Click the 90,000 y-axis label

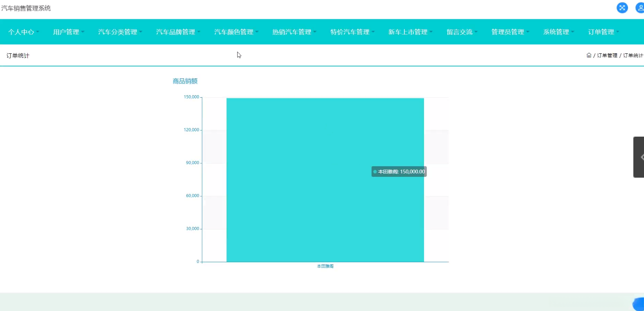coord(193,163)
